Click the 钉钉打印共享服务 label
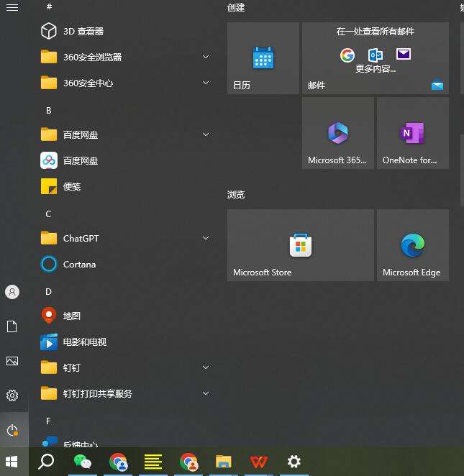 [98, 394]
